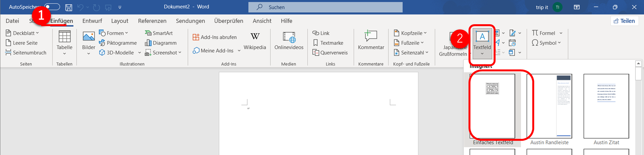644x155 pixels.
Task: Click the SmartArt icon
Action: (148, 33)
